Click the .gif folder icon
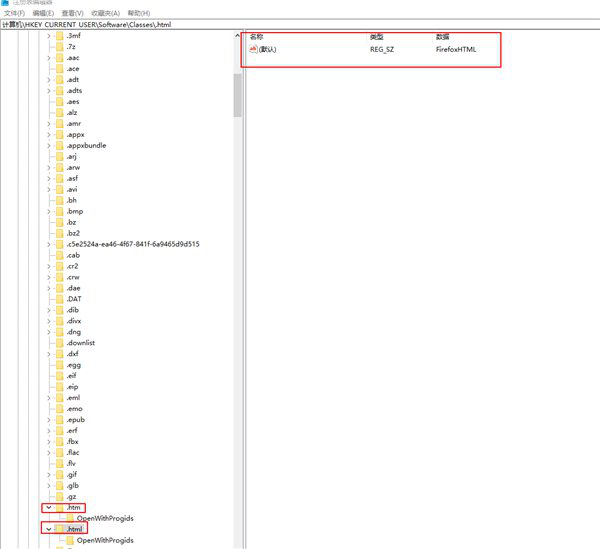 pyautogui.click(x=59, y=474)
